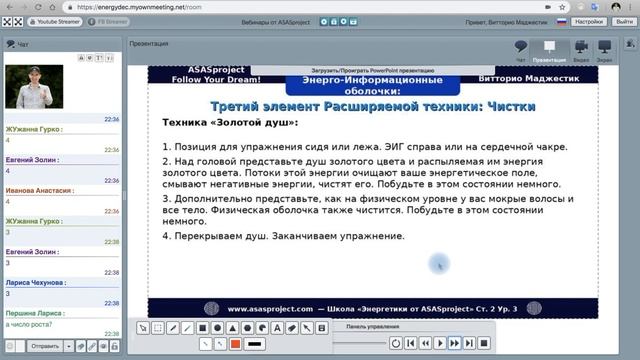
Task: Click the chat attach link icon
Action: coord(92,346)
